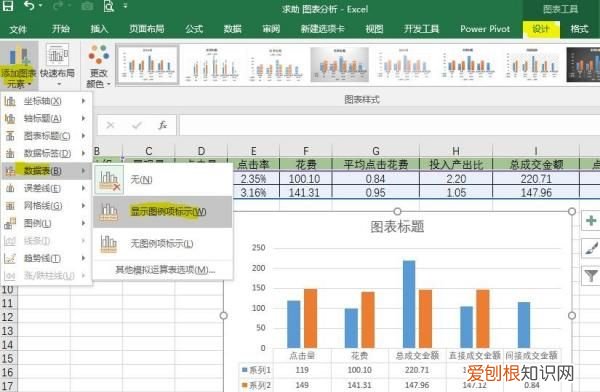
Task: Click the Save icon in quick access toolbar
Action: 8,6
